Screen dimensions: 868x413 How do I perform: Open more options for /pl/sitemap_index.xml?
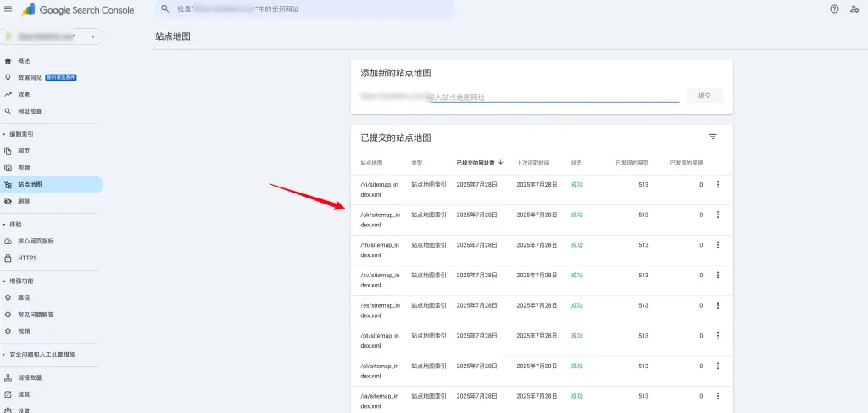(718, 366)
